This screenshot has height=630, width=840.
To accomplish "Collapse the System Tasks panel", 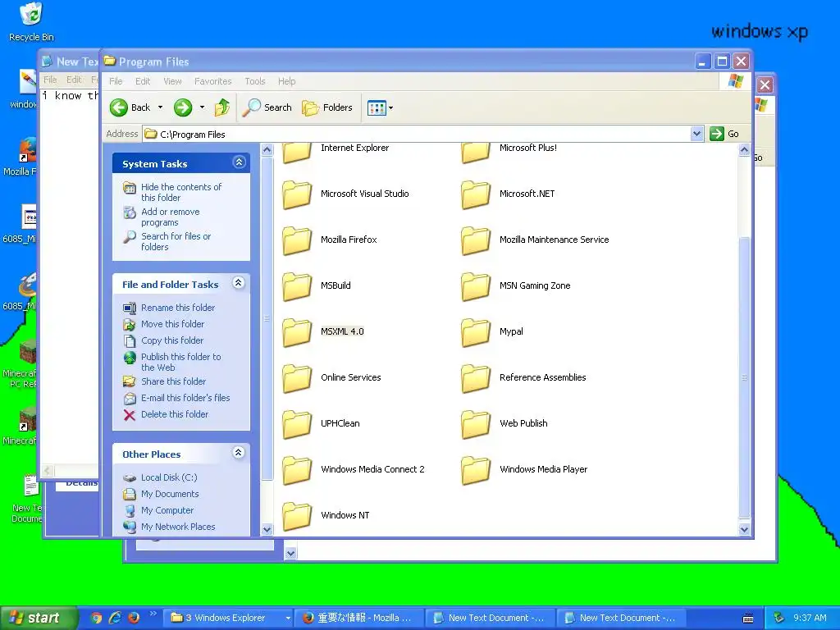I will (x=239, y=162).
